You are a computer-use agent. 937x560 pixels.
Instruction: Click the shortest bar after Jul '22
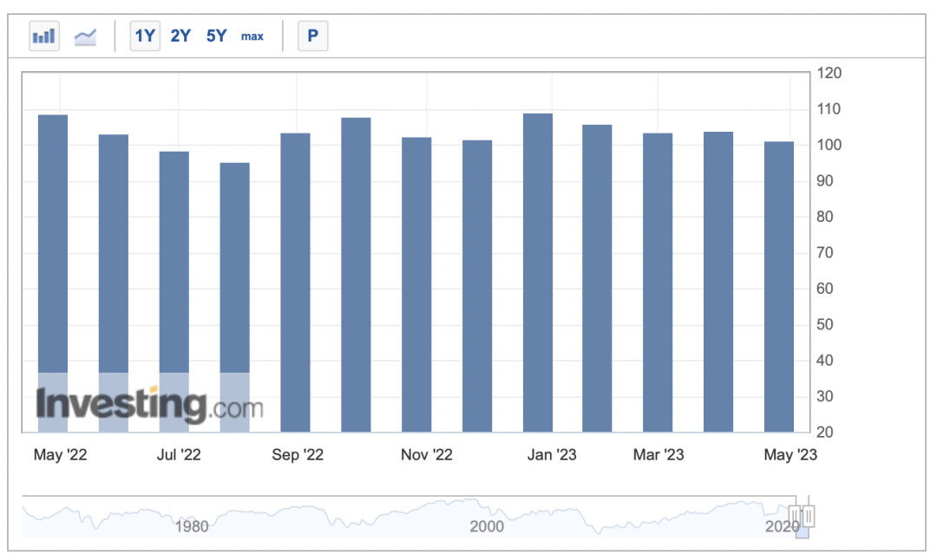(x=234, y=296)
